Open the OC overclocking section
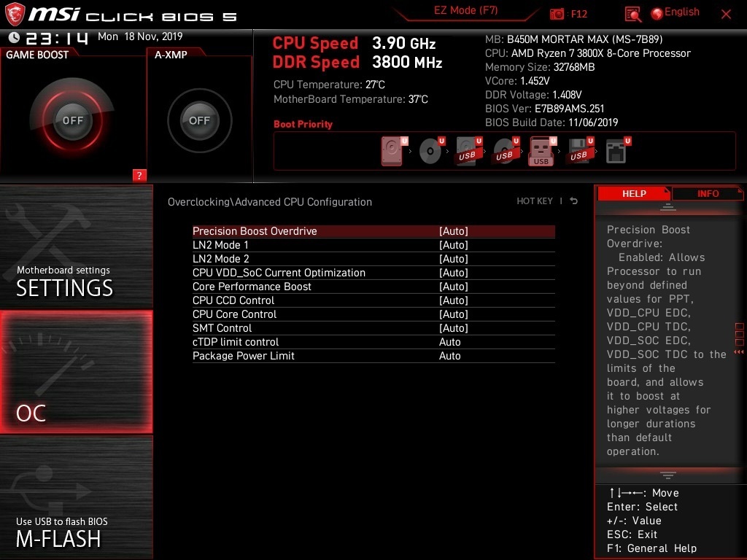The image size is (747, 560). pyautogui.click(x=76, y=372)
